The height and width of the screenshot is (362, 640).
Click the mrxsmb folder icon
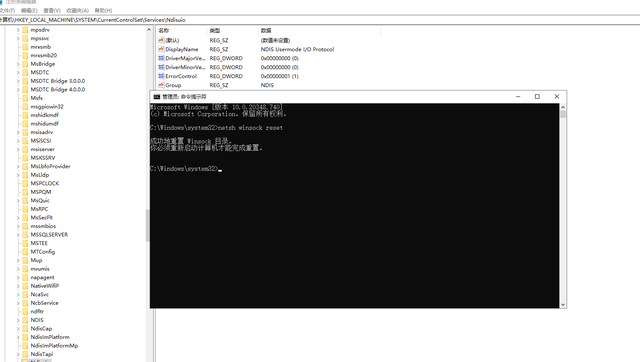coord(25,47)
